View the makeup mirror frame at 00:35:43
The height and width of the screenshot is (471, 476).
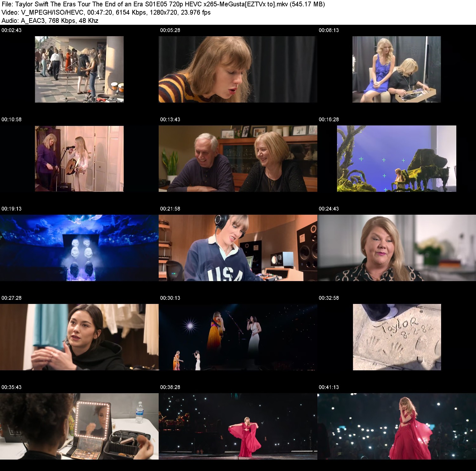[x=79, y=426]
